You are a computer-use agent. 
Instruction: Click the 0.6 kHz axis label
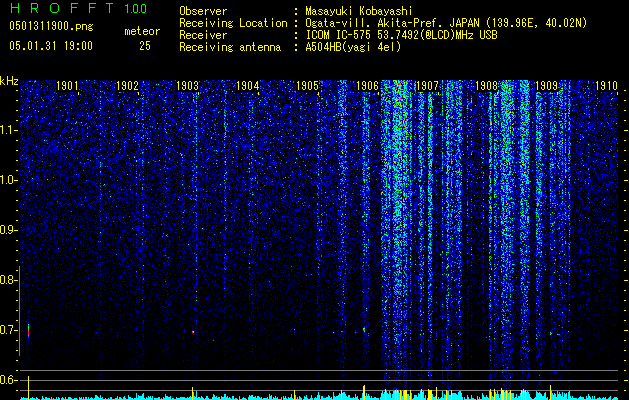coord(7,380)
